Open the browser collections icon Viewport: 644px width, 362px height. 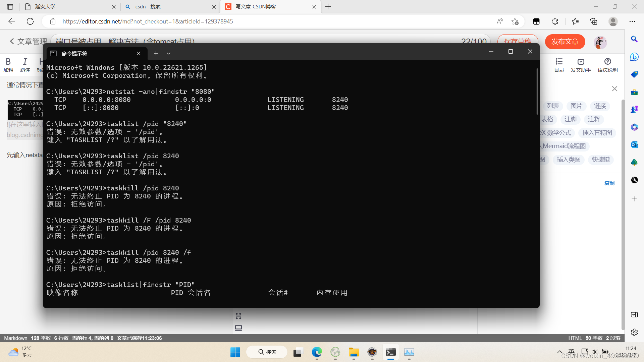594,21
